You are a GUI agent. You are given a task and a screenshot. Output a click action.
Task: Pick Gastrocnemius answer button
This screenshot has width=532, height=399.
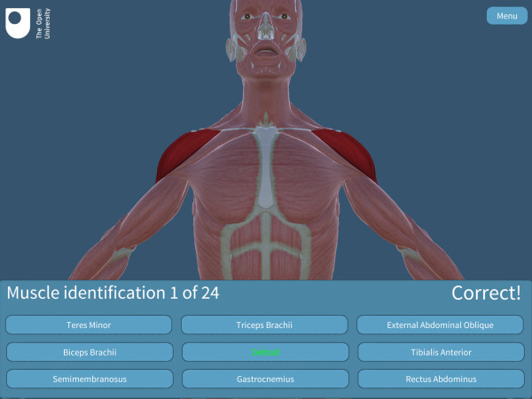(x=265, y=379)
